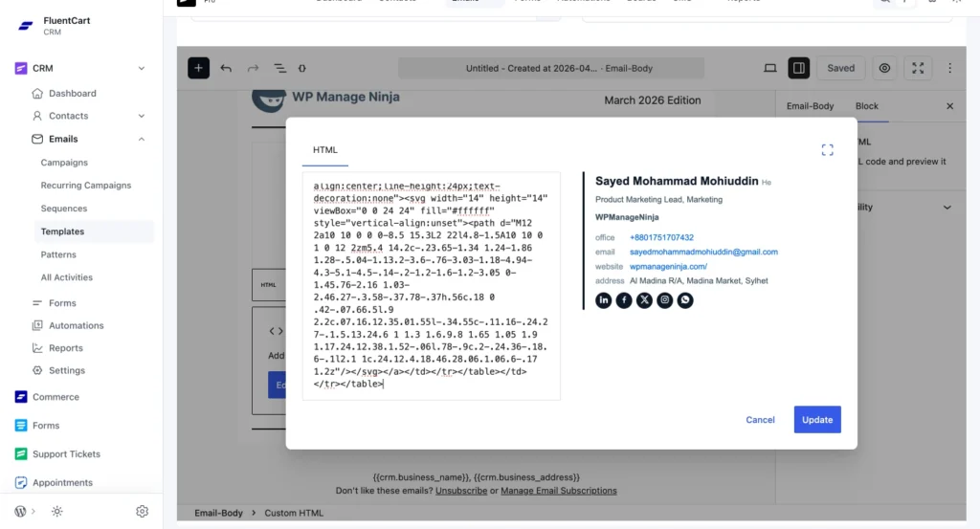Image resolution: width=980 pixels, height=529 pixels.
Task: Switch to the desktop view icon
Action: [x=770, y=68]
